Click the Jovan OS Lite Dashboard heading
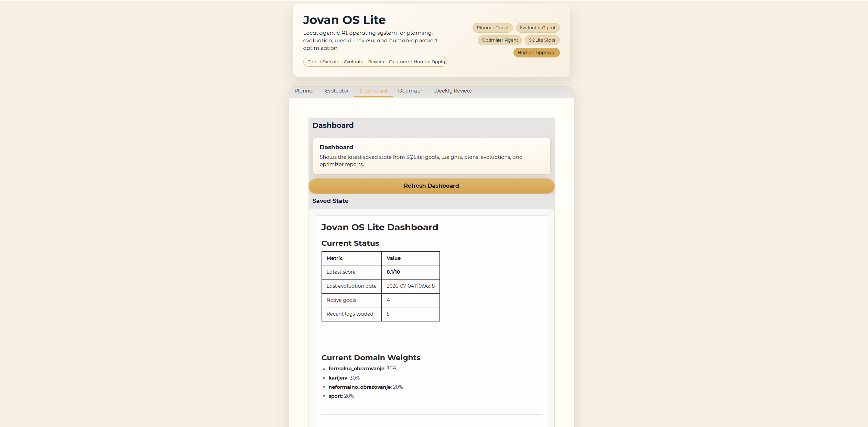Image resolution: width=868 pixels, height=427 pixels. pyautogui.click(x=380, y=227)
